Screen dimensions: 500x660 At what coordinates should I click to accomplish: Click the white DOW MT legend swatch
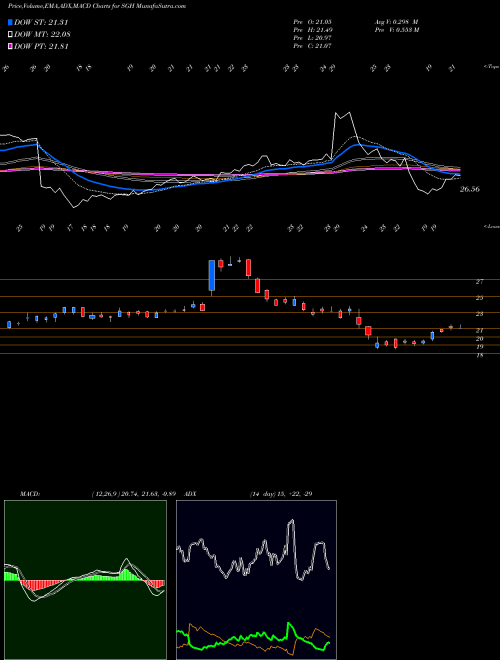[11, 34]
